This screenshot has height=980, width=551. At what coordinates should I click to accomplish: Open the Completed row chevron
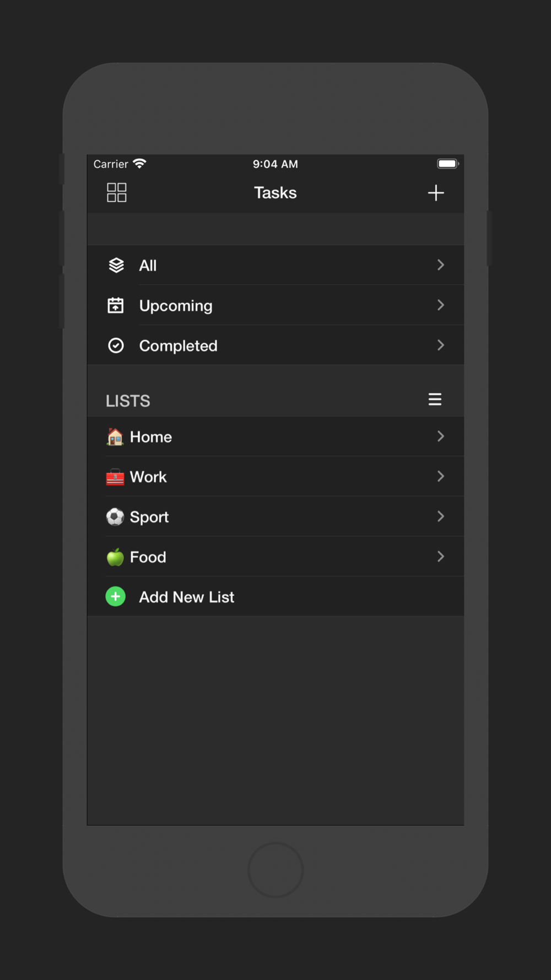click(441, 346)
